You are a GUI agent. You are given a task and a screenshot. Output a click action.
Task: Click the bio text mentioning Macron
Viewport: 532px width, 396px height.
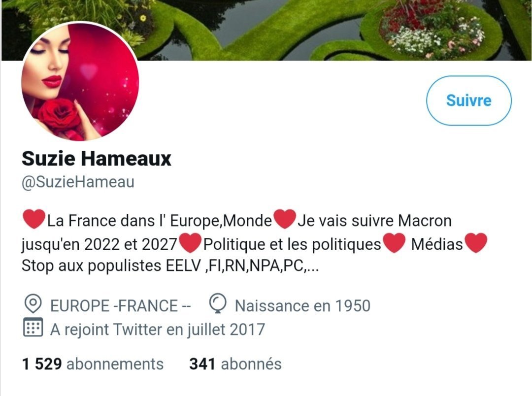tap(374, 221)
